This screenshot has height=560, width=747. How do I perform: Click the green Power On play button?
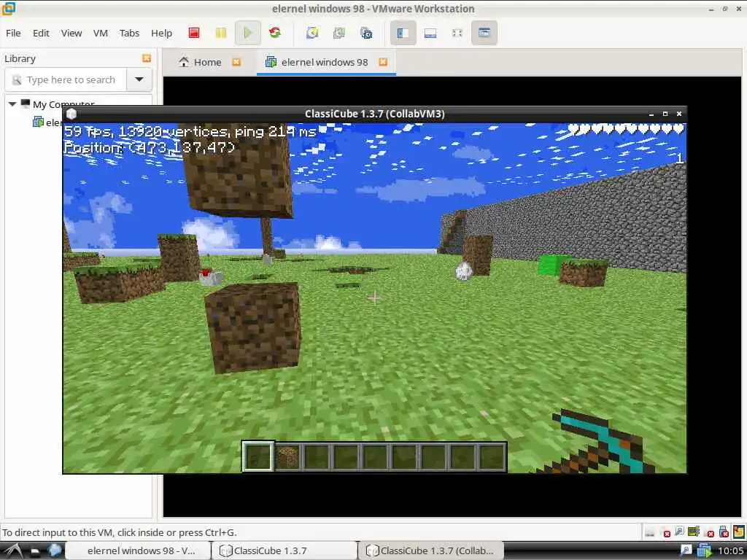(248, 33)
